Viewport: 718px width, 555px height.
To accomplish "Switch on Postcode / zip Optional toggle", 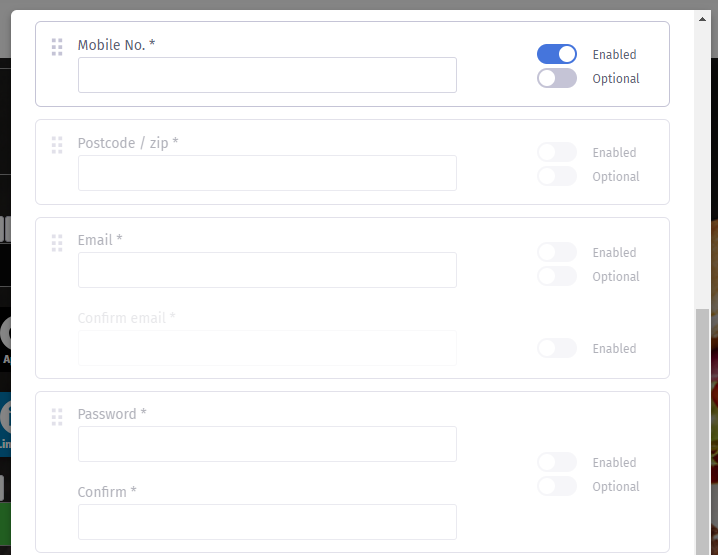I will [557, 176].
